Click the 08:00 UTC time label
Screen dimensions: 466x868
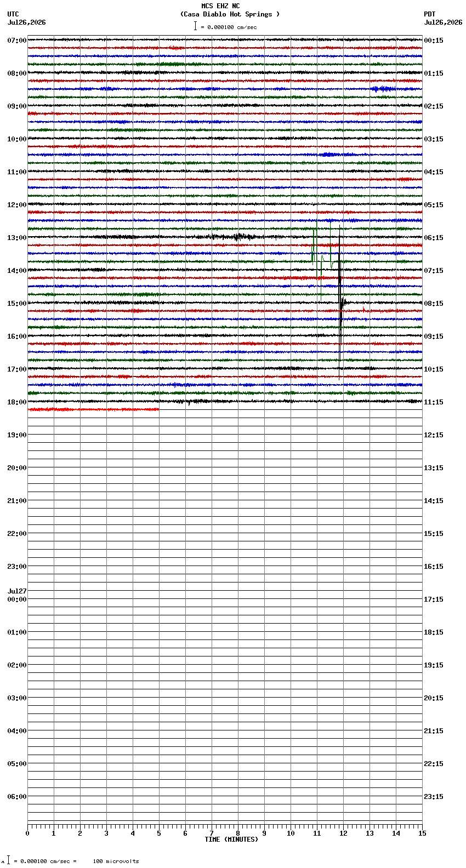click(17, 73)
